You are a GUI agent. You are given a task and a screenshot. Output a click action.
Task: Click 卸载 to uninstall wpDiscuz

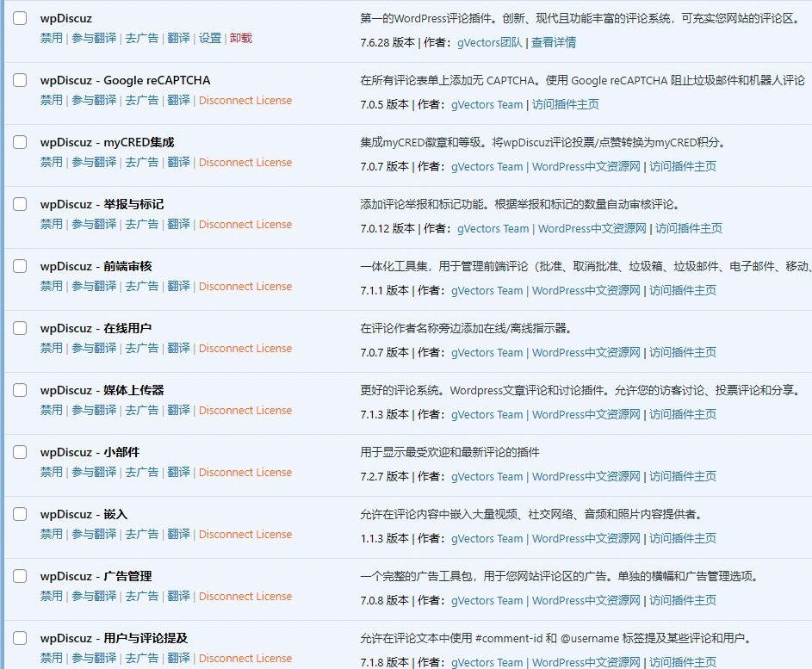pos(240,38)
